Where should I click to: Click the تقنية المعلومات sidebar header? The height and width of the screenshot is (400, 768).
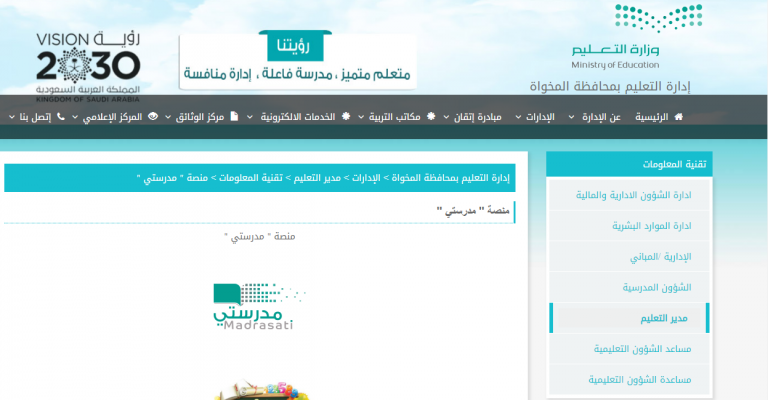click(x=629, y=164)
